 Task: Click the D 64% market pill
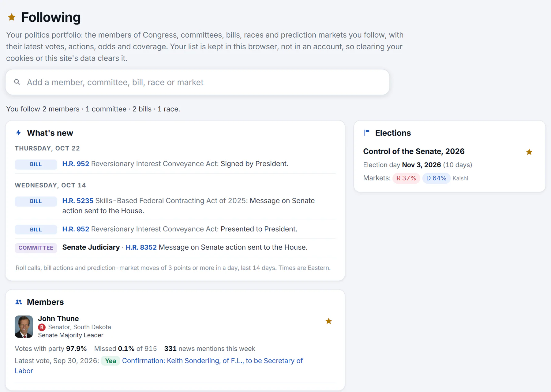pos(436,178)
